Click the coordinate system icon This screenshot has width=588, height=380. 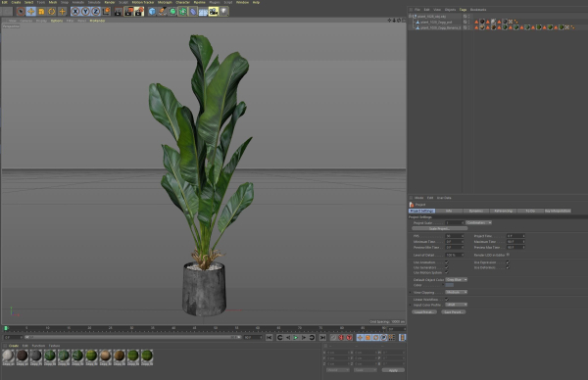point(107,12)
